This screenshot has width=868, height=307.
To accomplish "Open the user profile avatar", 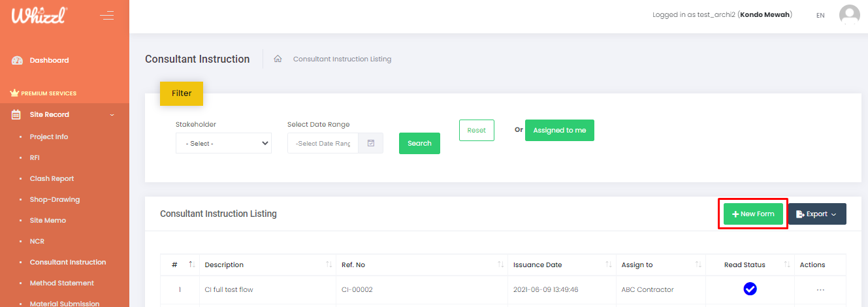I will (x=849, y=15).
